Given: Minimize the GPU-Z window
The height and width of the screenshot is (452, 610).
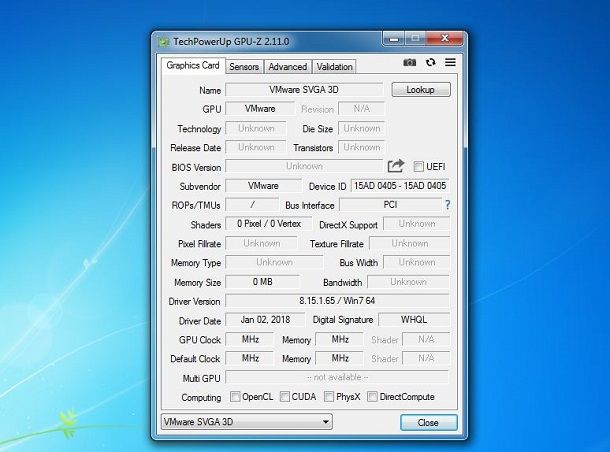Looking at the screenshot, I should 394,39.
